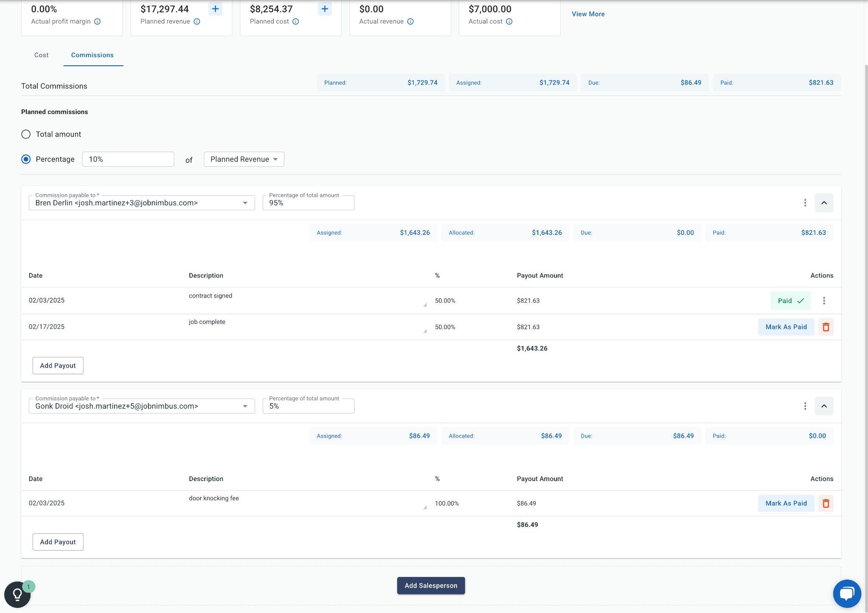Switch to the Cost tab

click(x=42, y=55)
